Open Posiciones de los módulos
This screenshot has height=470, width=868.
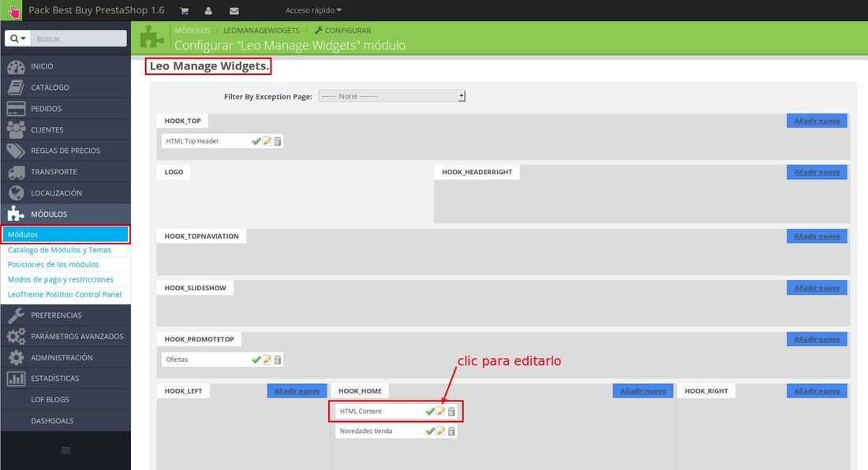point(53,264)
